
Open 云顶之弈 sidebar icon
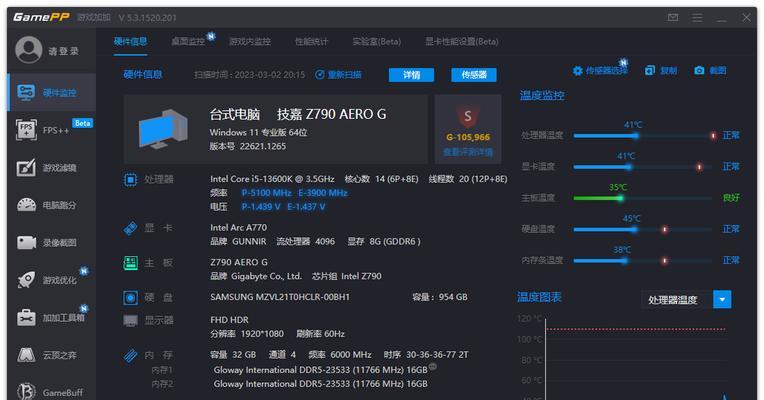[x=26, y=355]
